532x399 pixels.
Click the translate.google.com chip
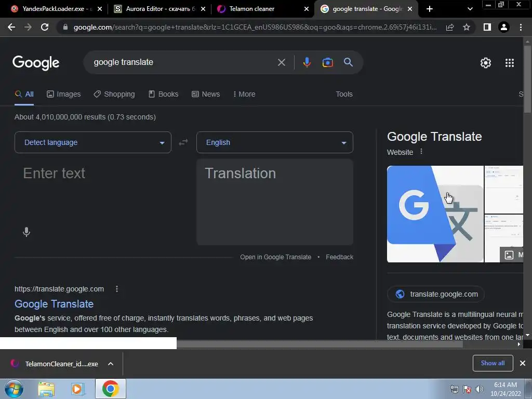[435, 294]
